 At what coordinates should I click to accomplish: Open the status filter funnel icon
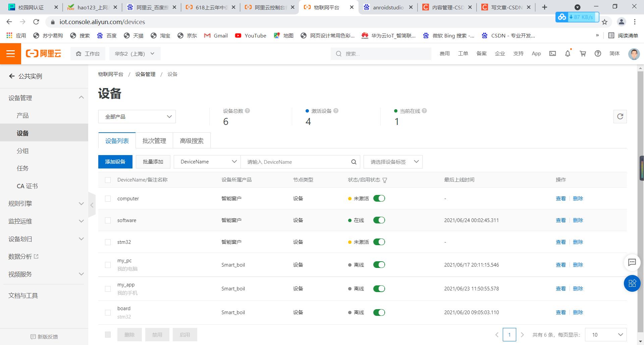pos(385,180)
